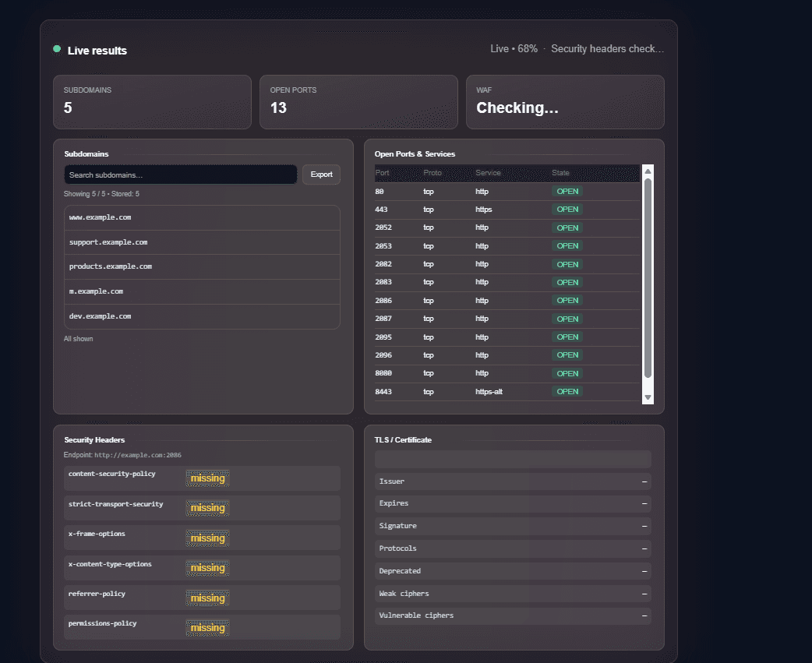Click the Export subdomains button

click(321, 175)
